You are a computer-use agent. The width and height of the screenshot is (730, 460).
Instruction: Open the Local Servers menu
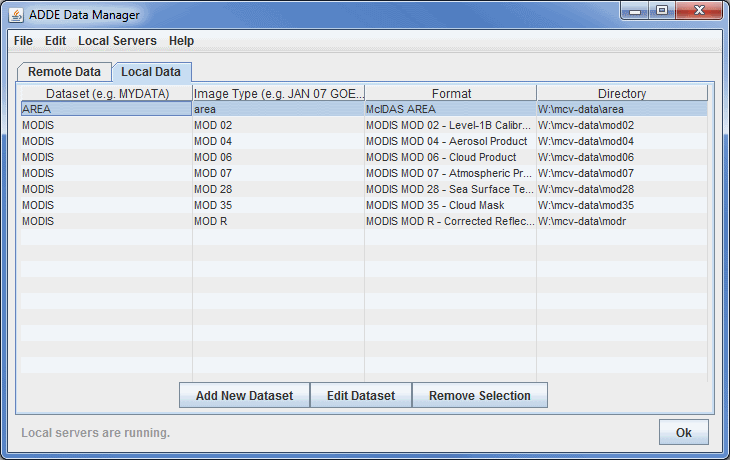tap(117, 41)
